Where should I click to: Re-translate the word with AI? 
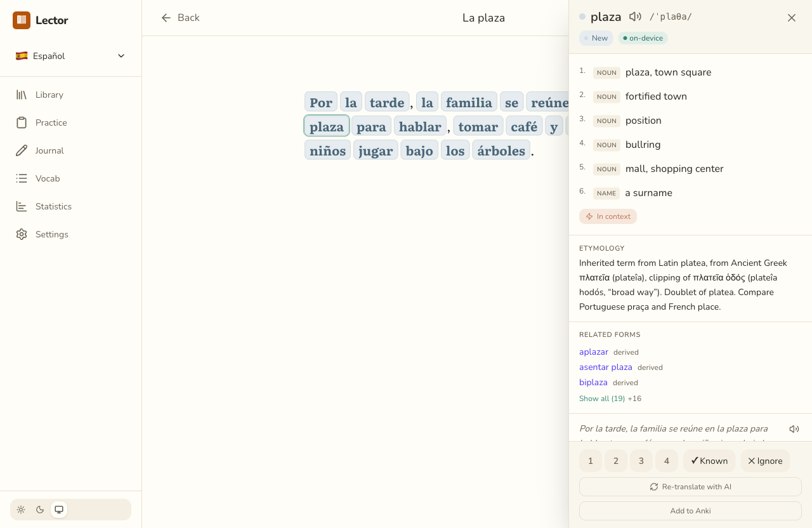click(x=690, y=487)
